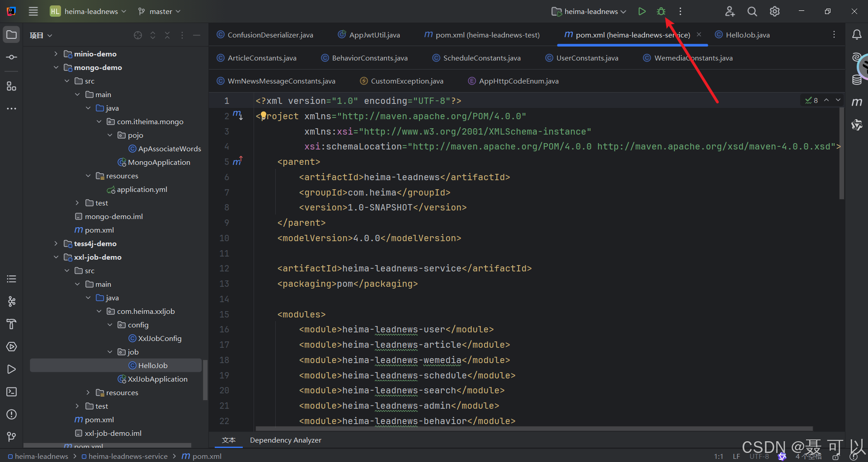Click the heima-leadnews breadcrumb
Image resolution: width=868 pixels, height=462 pixels.
(38, 456)
